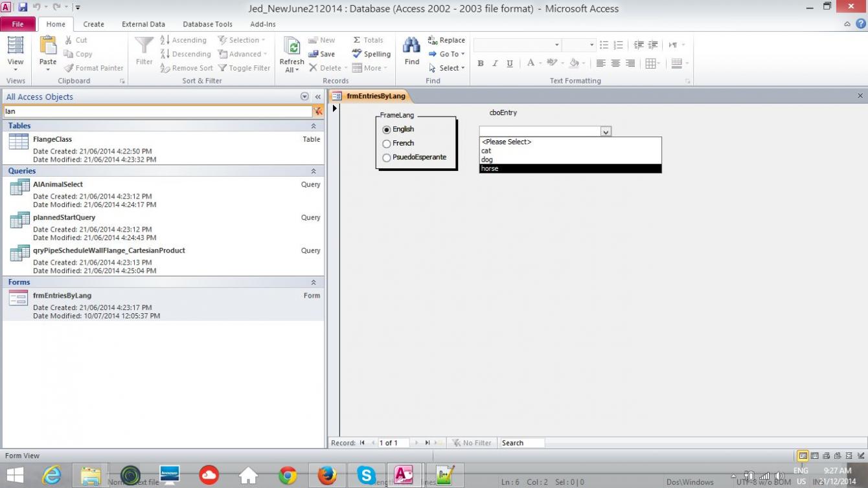Image resolution: width=868 pixels, height=488 pixels.
Task: Open the cboEntry combo box arrow
Action: click(606, 131)
